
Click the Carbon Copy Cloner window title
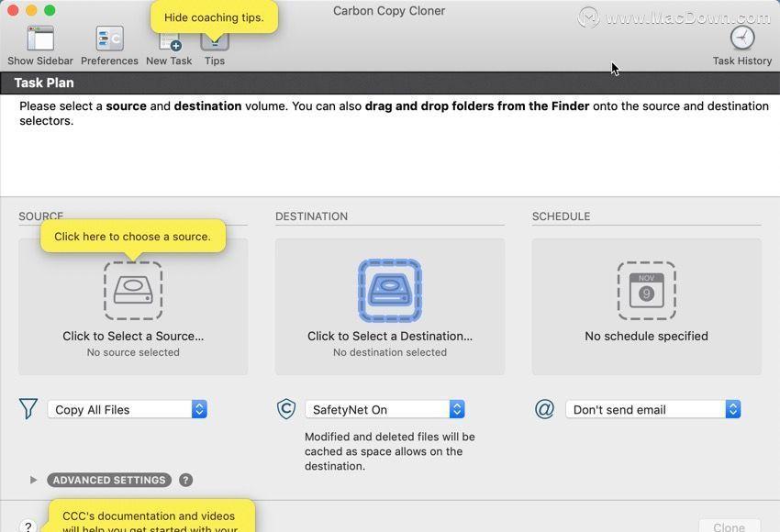coord(389,10)
